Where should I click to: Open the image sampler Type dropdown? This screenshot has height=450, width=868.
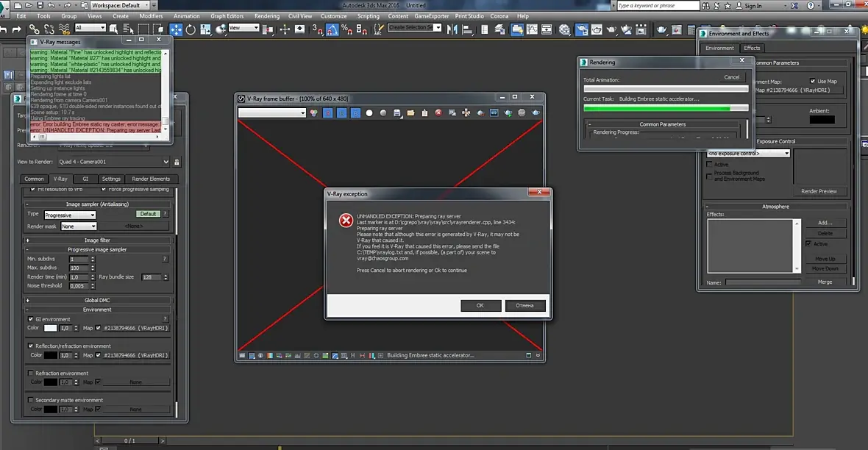70,215
